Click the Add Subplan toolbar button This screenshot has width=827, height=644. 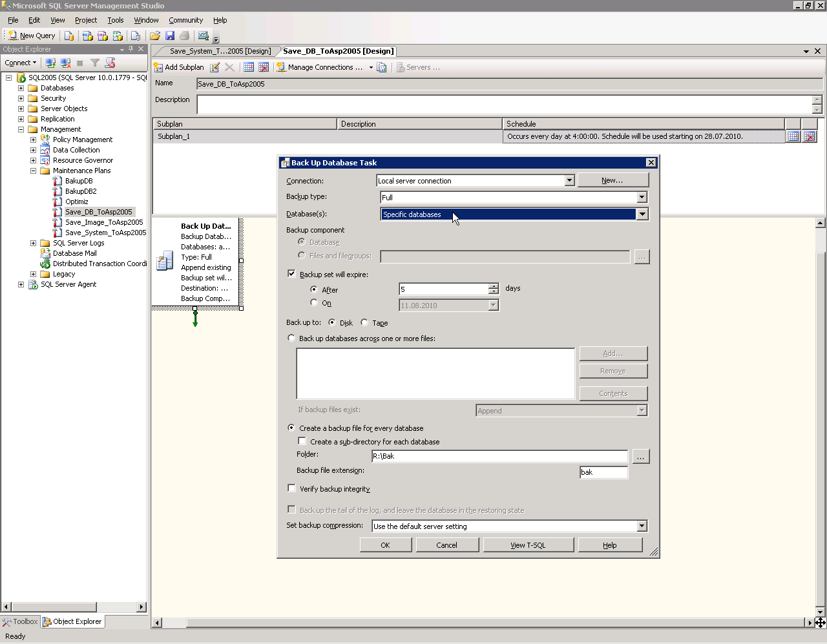tap(179, 67)
